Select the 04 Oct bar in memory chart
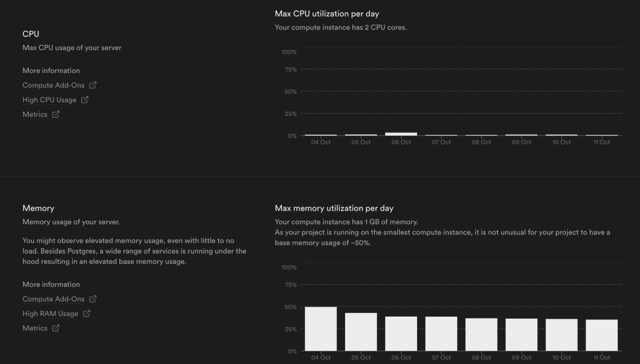The image size is (640, 364). pyautogui.click(x=321, y=329)
